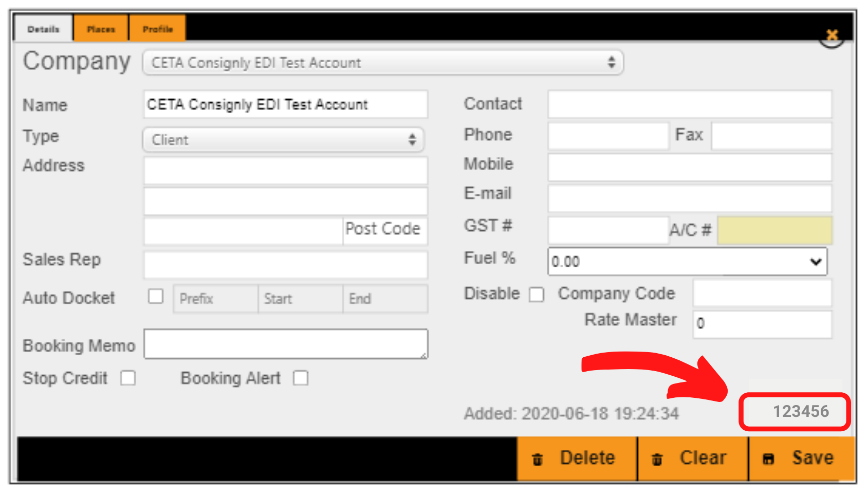
Task: Click the Booking Memo text area
Action: [x=286, y=344]
